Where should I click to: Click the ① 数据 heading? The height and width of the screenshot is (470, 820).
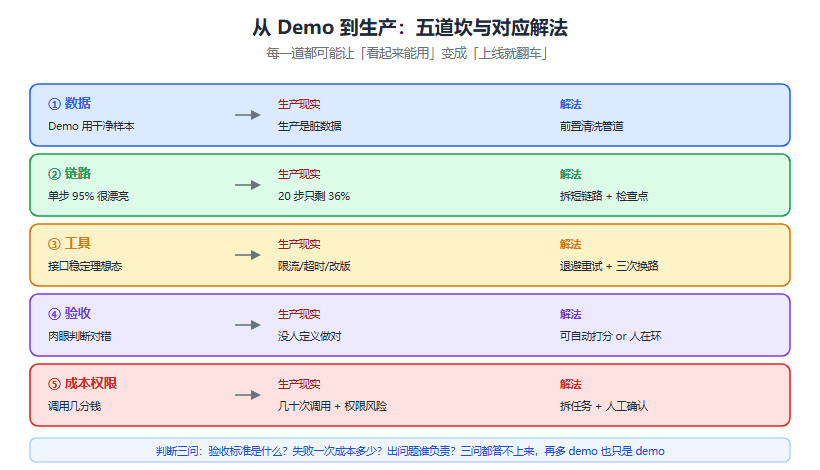click(70, 104)
